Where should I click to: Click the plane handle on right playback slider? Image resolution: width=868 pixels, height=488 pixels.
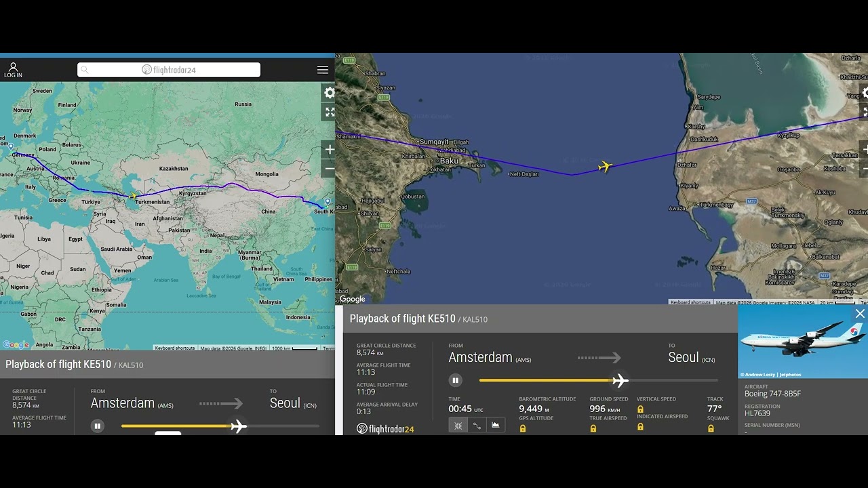[620, 380]
